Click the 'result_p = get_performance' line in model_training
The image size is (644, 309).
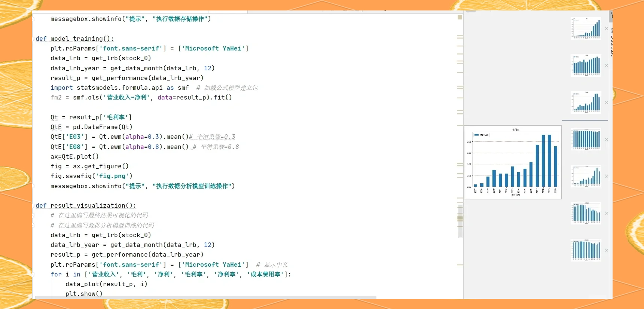click(x=127, y=78)
